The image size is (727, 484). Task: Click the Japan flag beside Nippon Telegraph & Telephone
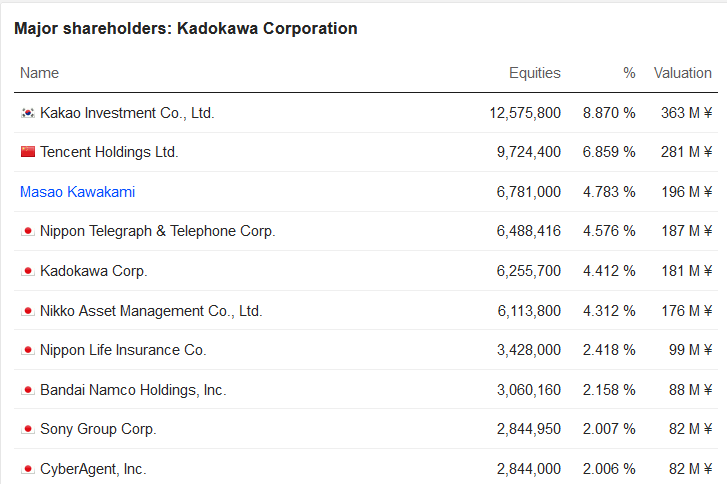27,231
